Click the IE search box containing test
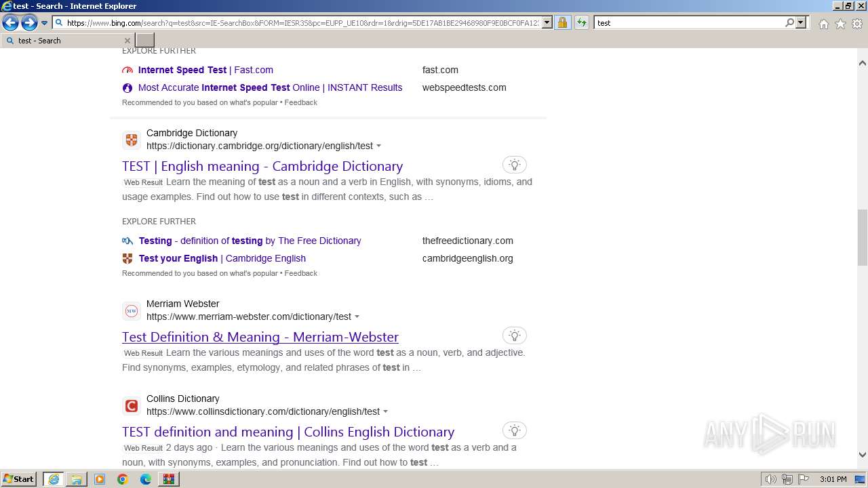 pos(688,23)
